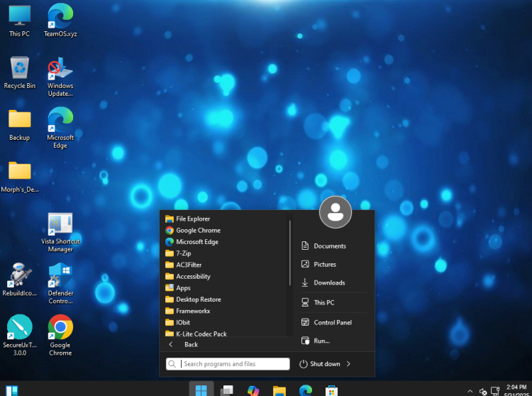Open Task View from the taskbar

coord(227,390)
